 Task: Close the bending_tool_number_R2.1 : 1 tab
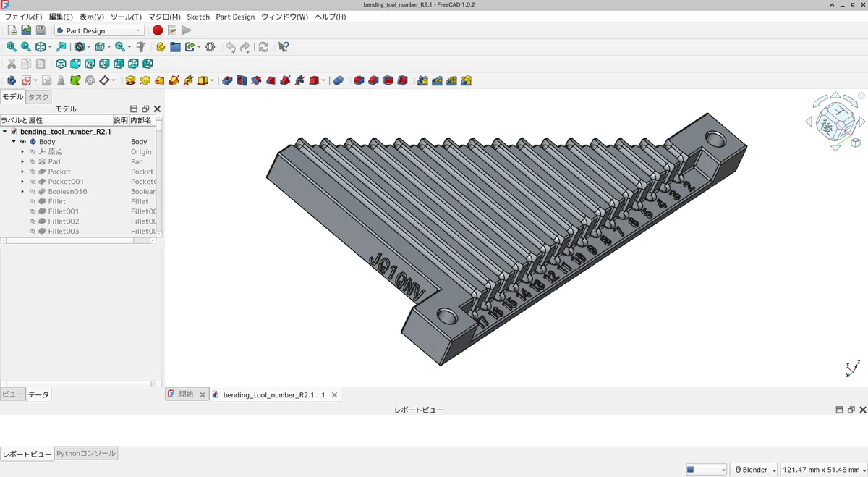pyautogui.click(x=333, y=395)
